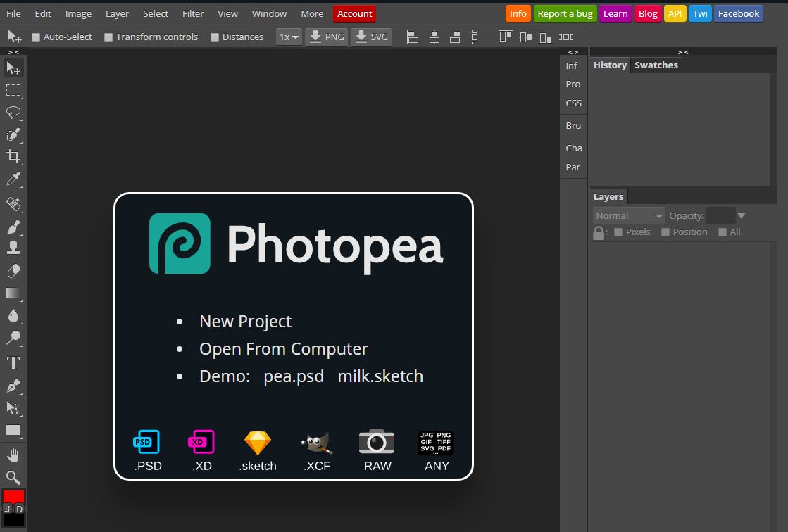This screenshot has height=532, width=788.
Task: Open the Brush (Bru) side panel
Action: pos(573,125)
